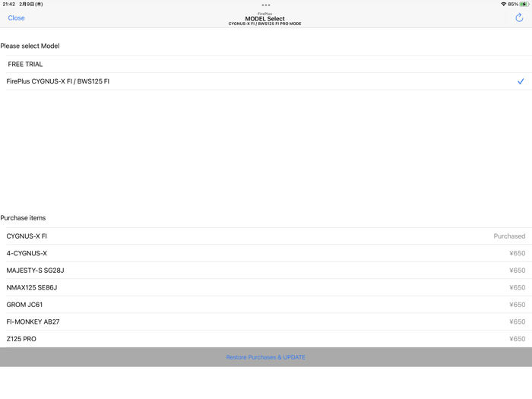Select FirePlus CYGNUS-X FI / BWS125 FI model
The image size is (532, 399).
pyautogui.click(x=266, y=81)
